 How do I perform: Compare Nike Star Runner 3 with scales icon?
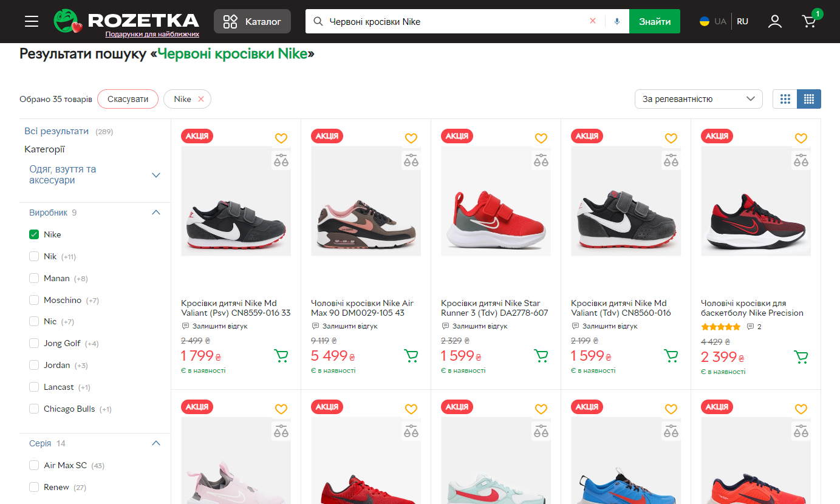coord(541,160)
